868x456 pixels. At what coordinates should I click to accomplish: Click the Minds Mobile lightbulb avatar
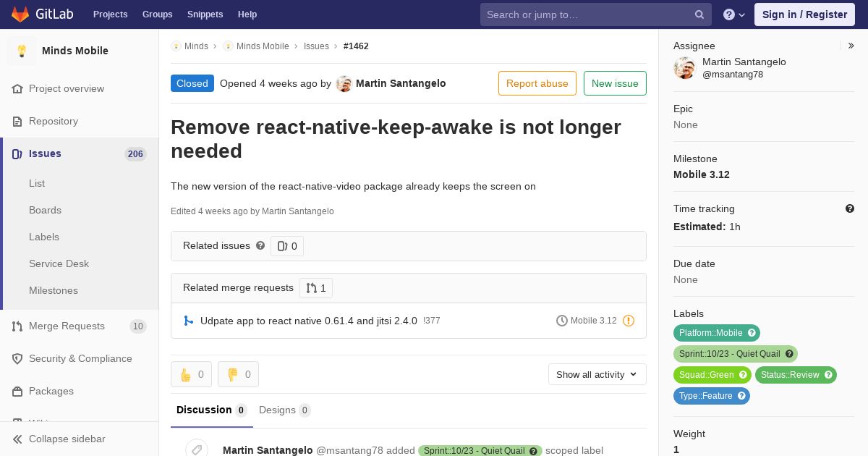[22, 51]
